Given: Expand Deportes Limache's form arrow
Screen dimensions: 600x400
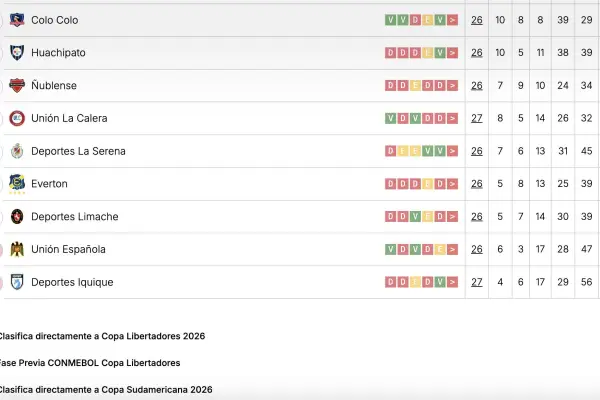Looking at the screenshot, I should point(452,217).
